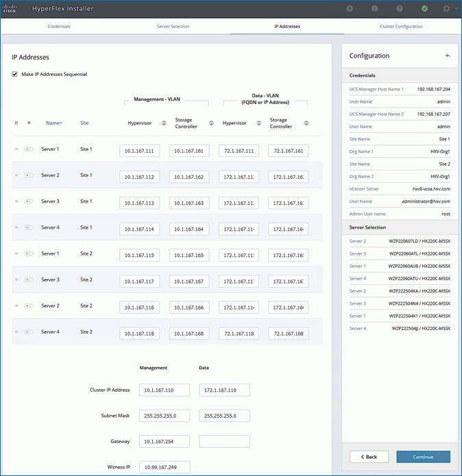Click drag handle of Server 4 Site 1
462x476 pixels.
(x=16, y=227)
